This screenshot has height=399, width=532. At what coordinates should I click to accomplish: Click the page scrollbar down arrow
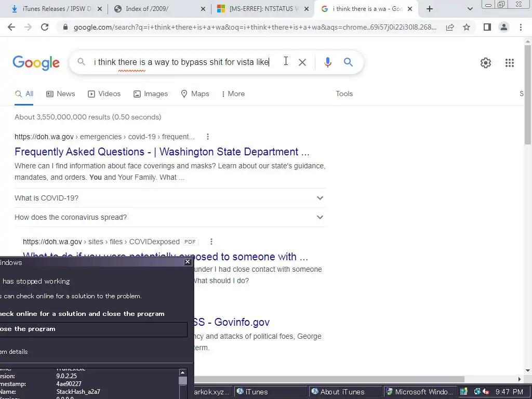click(x=528, y=370)
